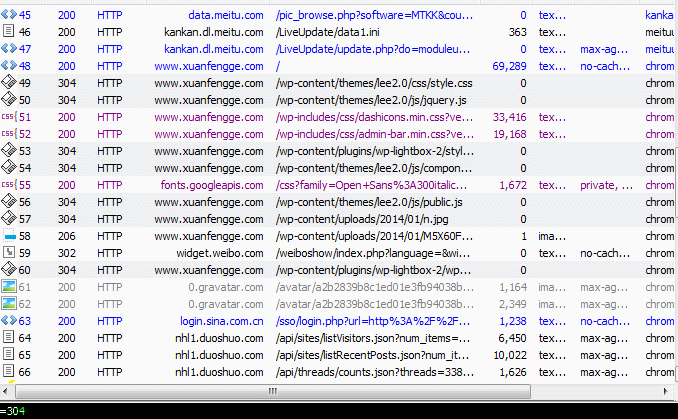Select URL /LiveUpdate/data1.ini

327,32
